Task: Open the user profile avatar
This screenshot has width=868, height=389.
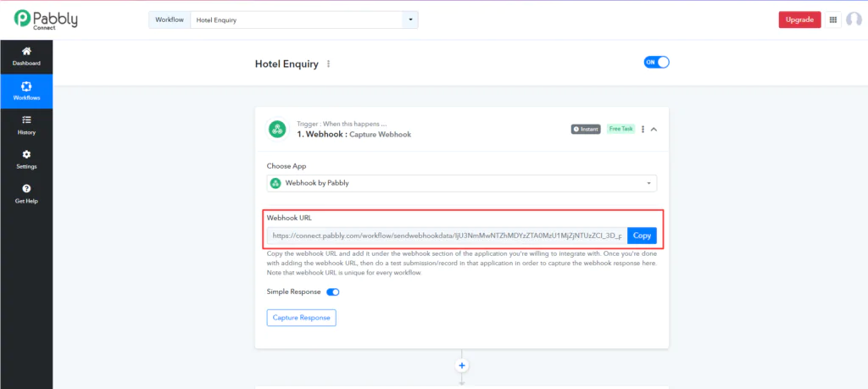Action: [x=854, y=20]
